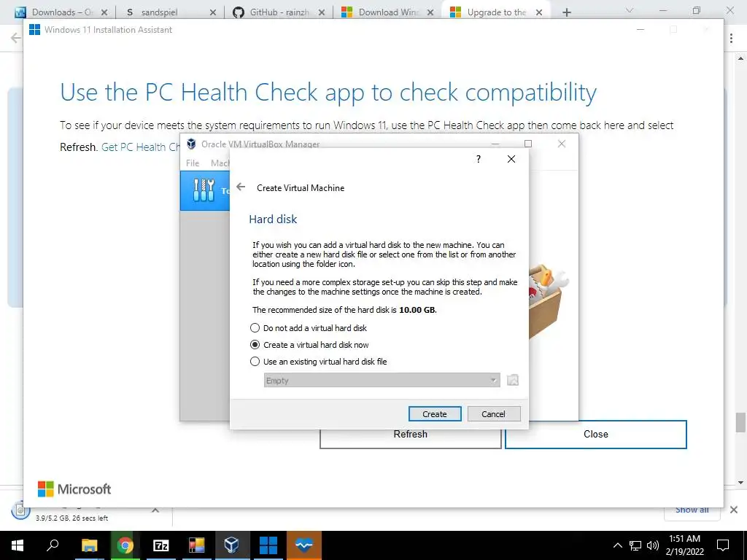Screen dimensions: 747x560
Task: Click browser page scrollbar thumb
Action: click(740, 422)
